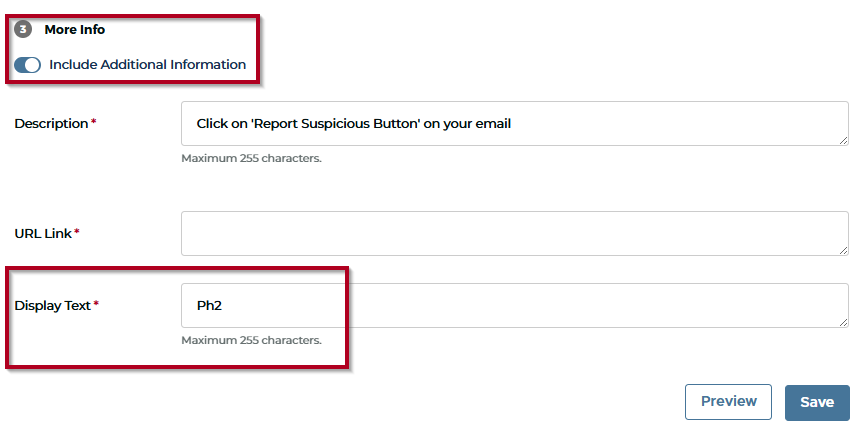Grab the Description field resize handle
This screenshot has width=861, height=448.
coord(843,141)
